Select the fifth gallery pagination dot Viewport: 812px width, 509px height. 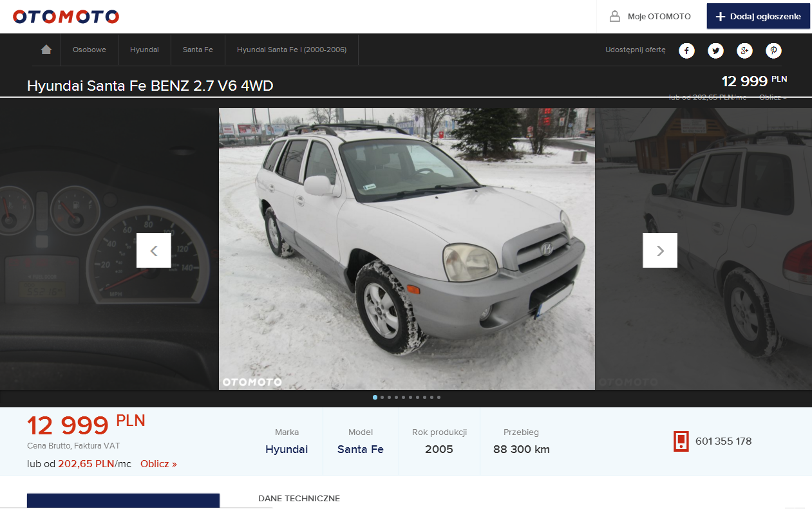click(404, 398)
